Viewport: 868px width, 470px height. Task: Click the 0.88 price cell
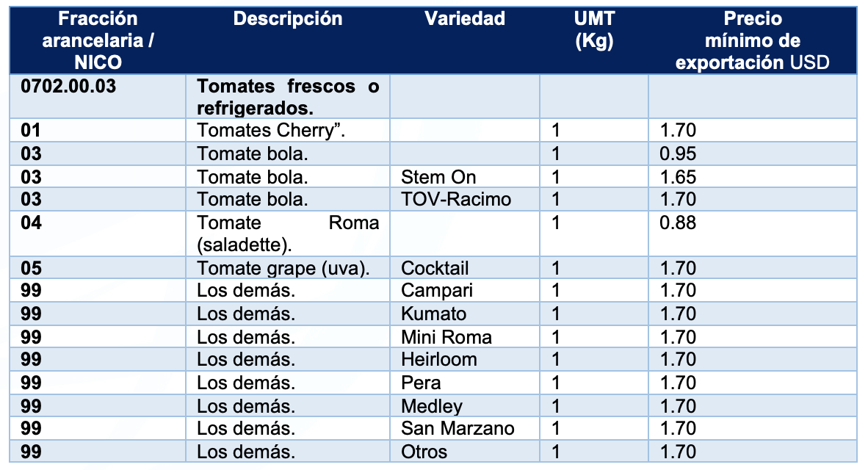coord(752,233)
